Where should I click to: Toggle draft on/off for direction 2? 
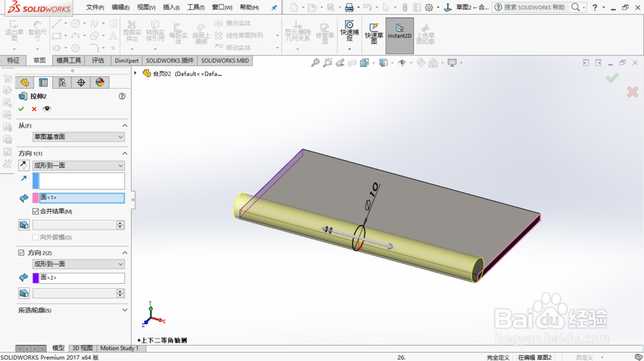point(24,293)
